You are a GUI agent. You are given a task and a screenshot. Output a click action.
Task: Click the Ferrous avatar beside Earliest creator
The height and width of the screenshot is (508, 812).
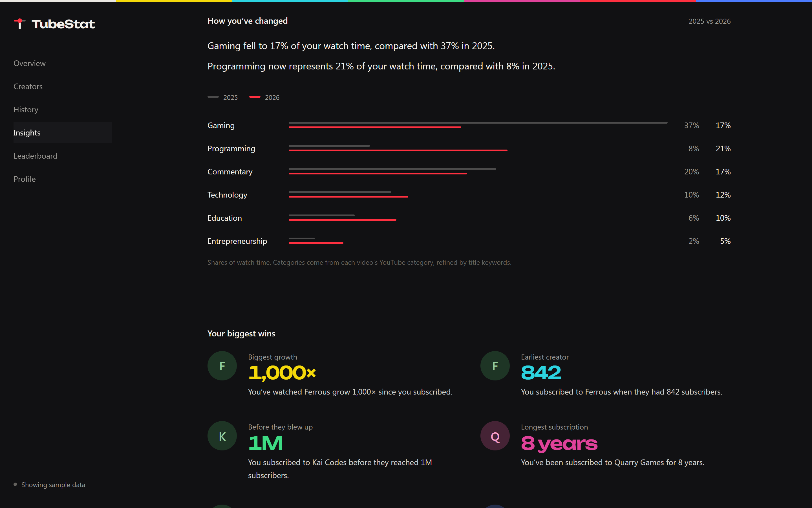(x=495, y=366)
